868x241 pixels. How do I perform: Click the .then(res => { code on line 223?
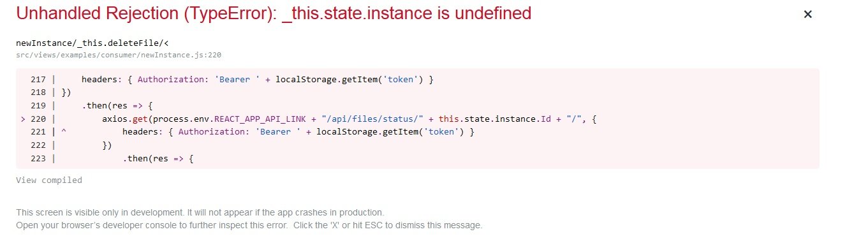click(x=158, y=157)
